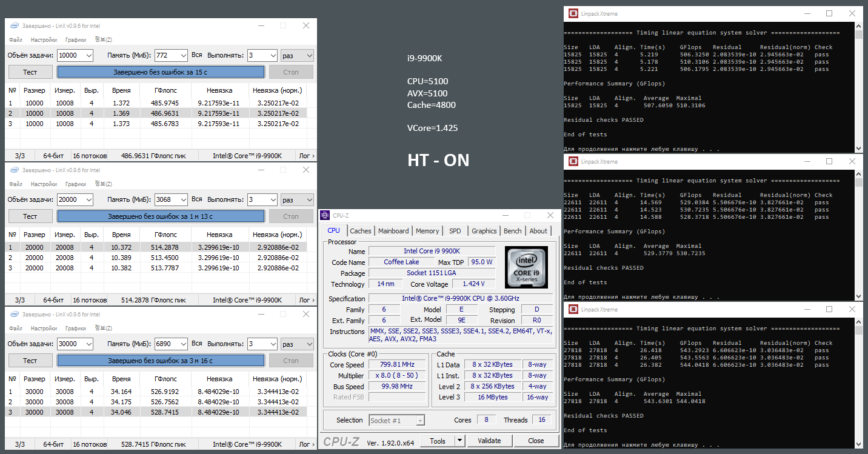
Task: Select the LinX row with 528.7415 ГФлопс
Action: [156, 412]
